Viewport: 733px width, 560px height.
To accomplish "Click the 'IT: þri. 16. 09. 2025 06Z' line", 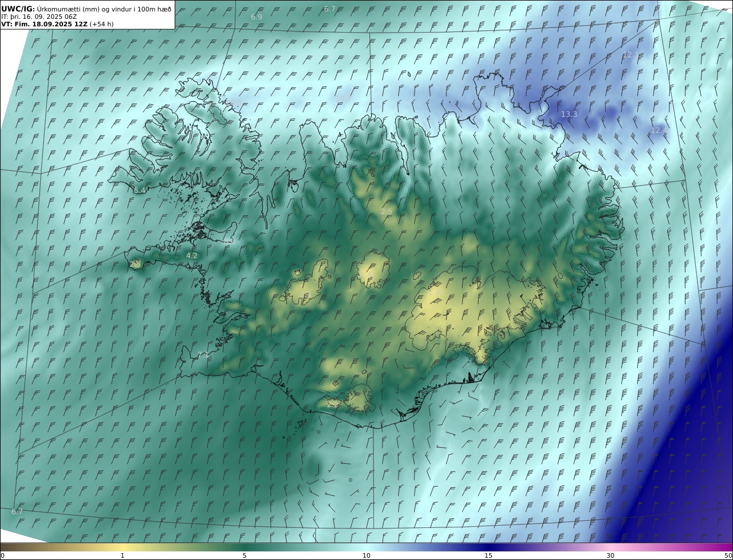I will tap(39, 17).
